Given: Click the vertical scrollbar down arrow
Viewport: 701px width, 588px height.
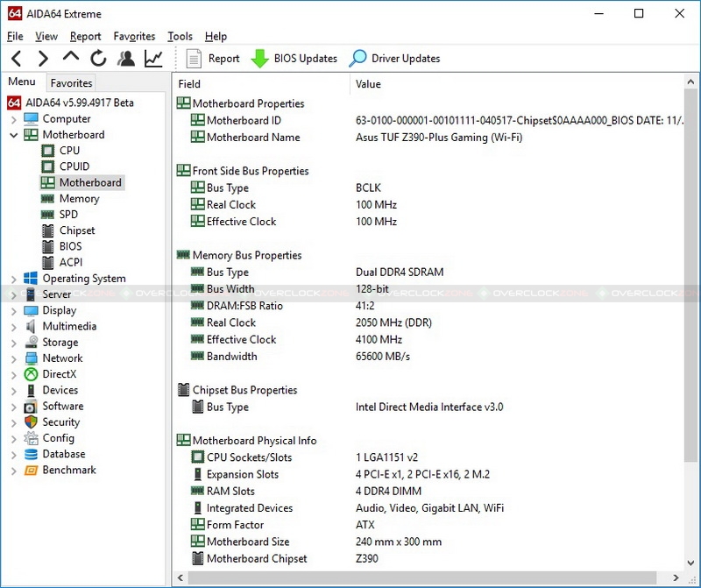Looking at the screenshot, I should [x=690, y=563].
